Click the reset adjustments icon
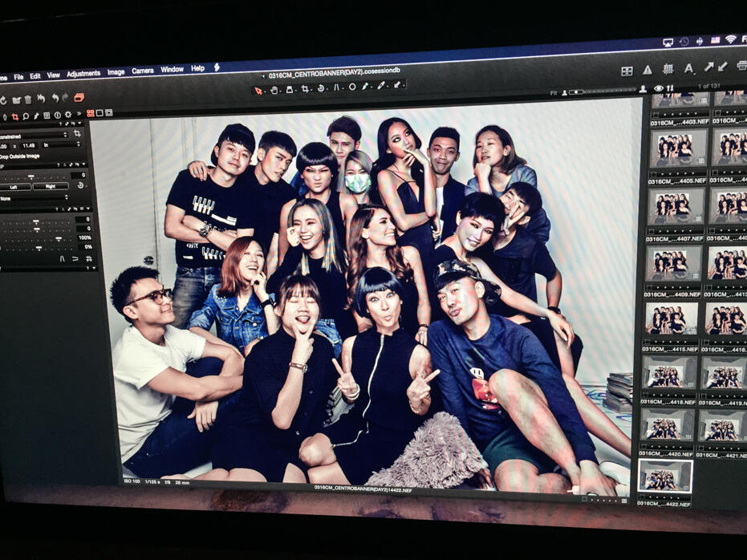747x560 pixels. click(x=42, y=98)
